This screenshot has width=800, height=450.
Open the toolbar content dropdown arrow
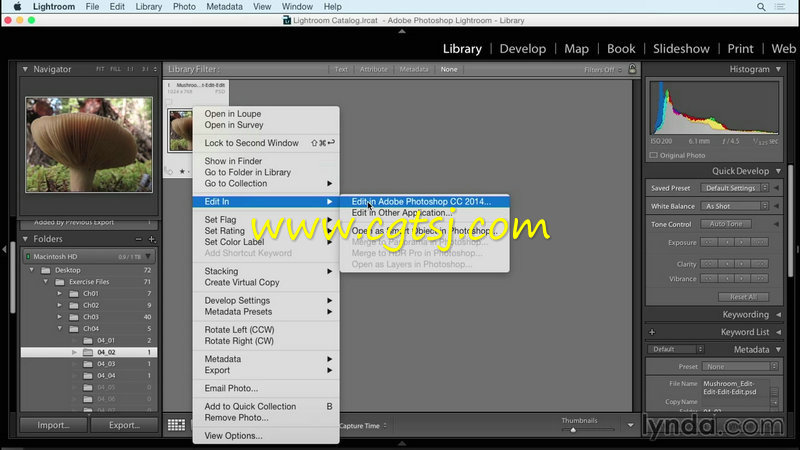[x=631, y=425]
